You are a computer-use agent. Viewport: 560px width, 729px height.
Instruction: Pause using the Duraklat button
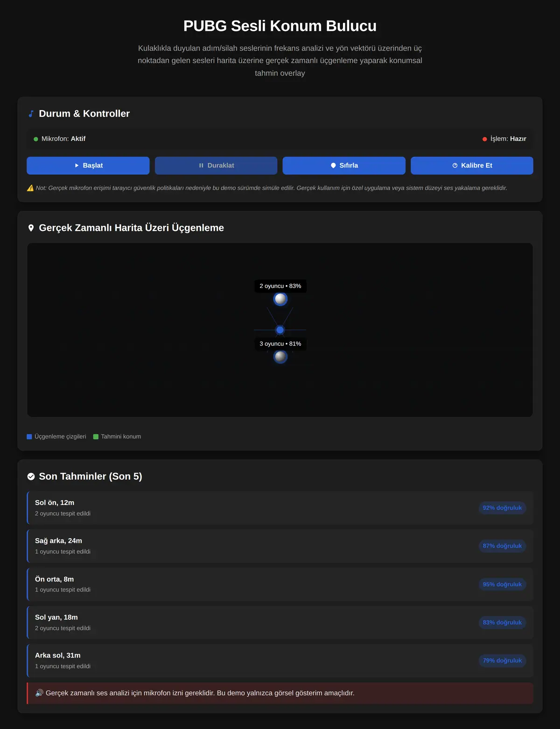[216, 166]
